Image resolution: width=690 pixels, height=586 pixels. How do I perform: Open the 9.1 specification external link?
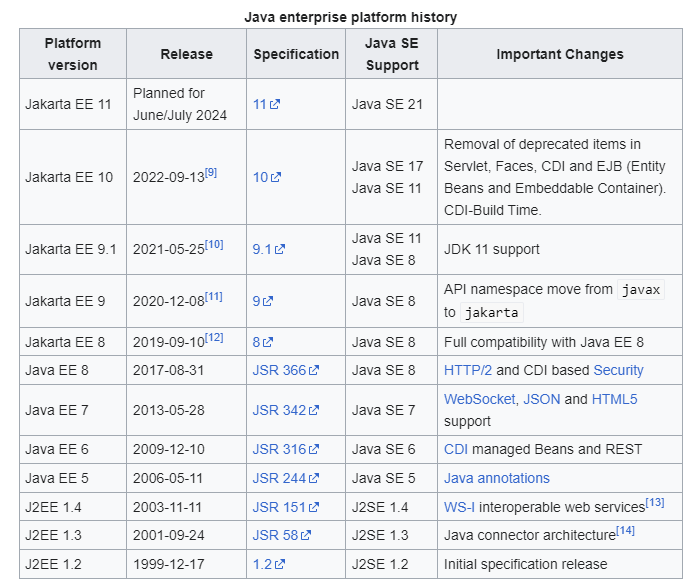268,249
